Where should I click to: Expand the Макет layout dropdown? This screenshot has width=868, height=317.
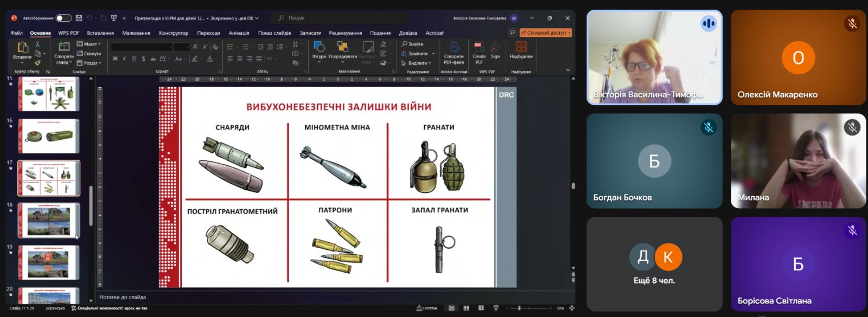coord(89,44)
